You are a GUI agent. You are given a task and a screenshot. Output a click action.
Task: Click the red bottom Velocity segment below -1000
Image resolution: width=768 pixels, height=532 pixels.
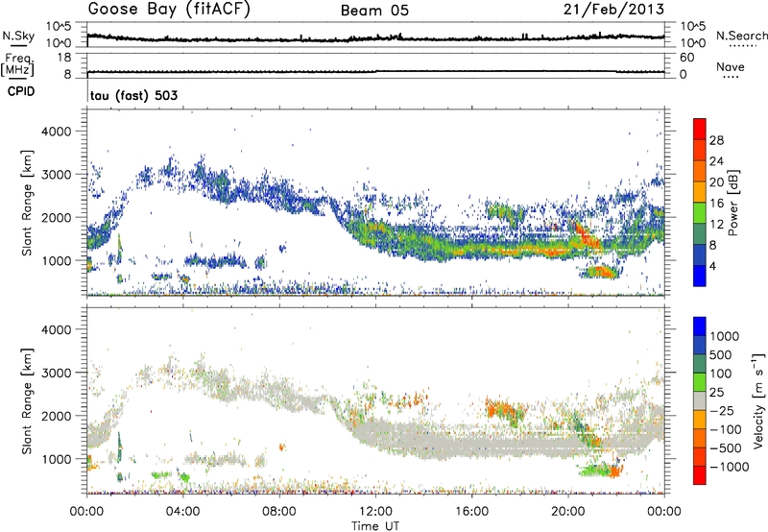tap(700, 475)
